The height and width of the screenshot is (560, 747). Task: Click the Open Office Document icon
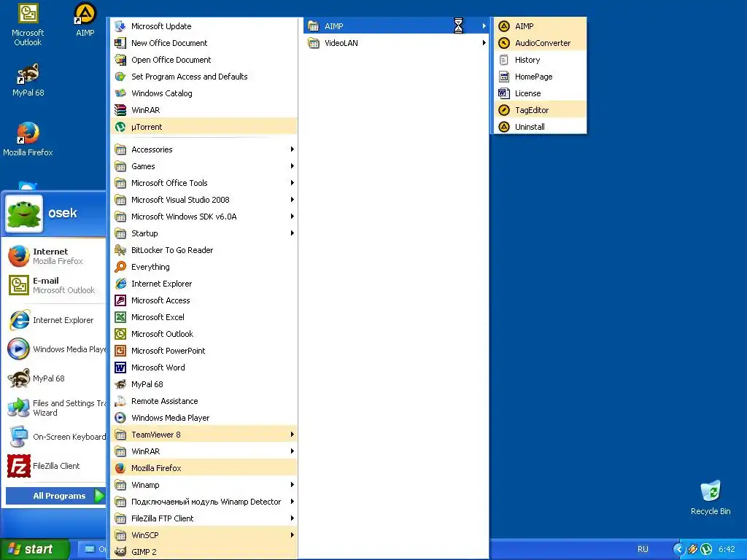(x=120, y=60)
